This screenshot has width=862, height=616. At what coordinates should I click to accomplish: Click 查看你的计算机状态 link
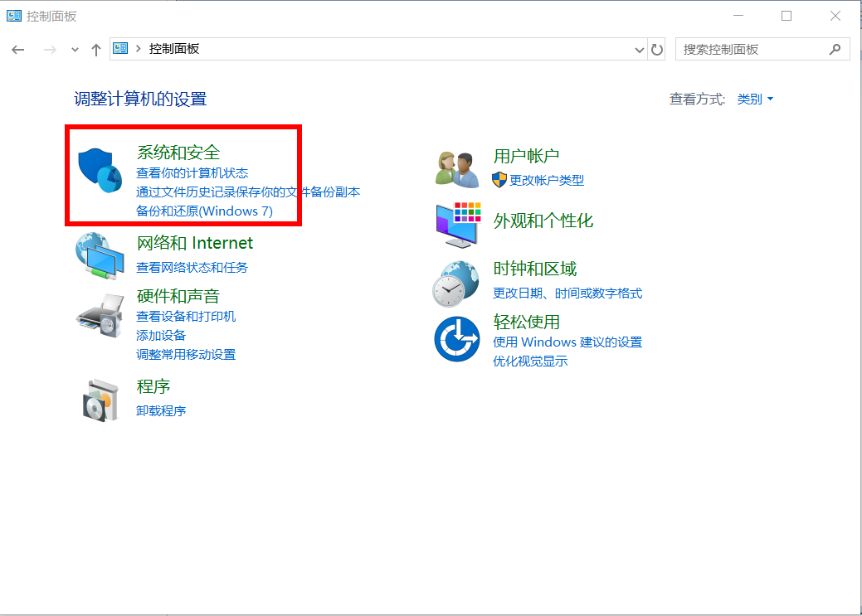point(192,173)
